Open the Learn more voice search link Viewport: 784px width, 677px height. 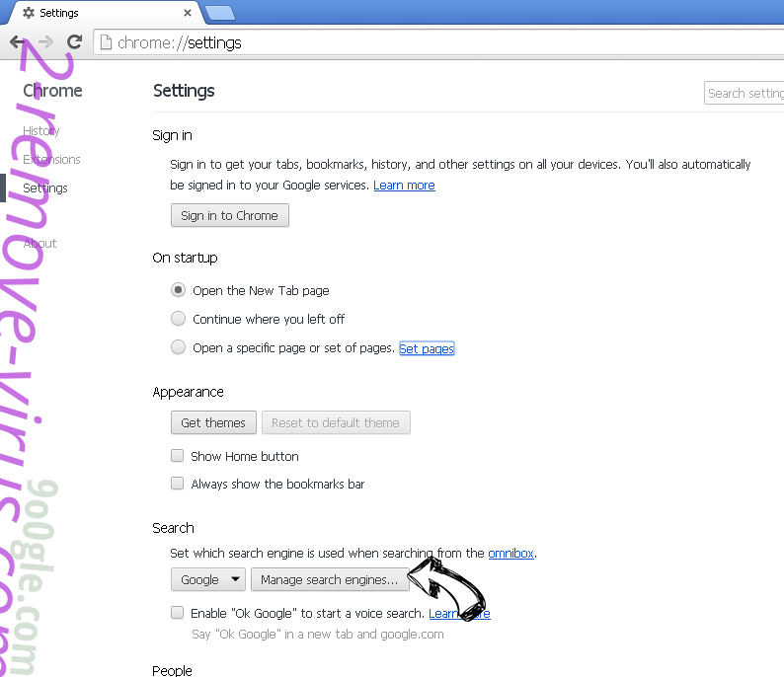click(459, 614)
